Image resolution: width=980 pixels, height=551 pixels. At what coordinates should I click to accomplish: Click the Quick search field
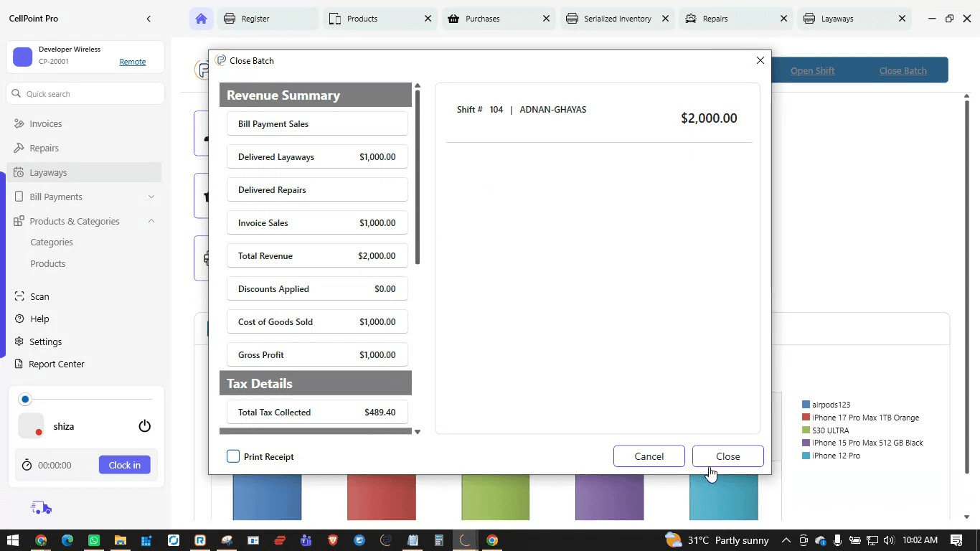click(x=85, y=94)
